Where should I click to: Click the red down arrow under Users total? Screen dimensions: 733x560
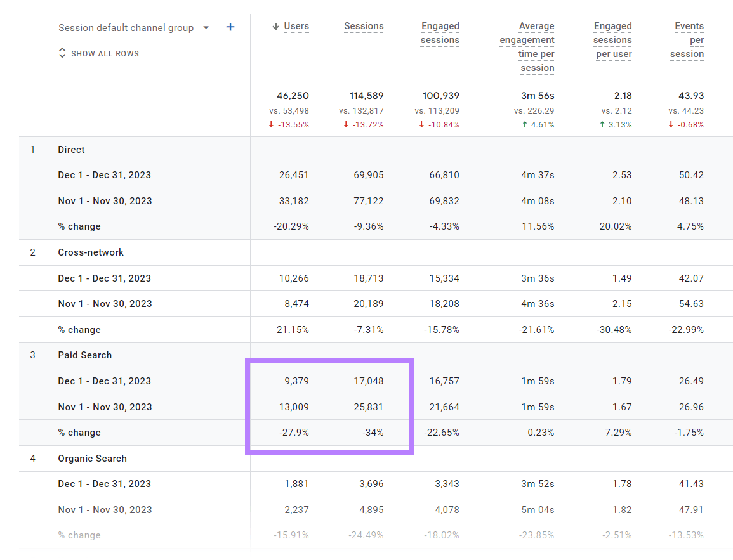coord(272,124)
